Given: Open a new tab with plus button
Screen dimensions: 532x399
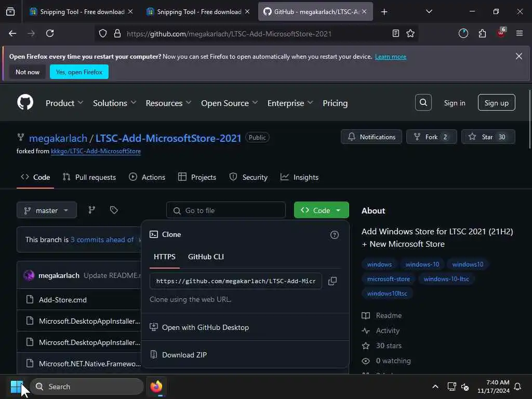Looking at the screenshot, I should pos(384,12).
